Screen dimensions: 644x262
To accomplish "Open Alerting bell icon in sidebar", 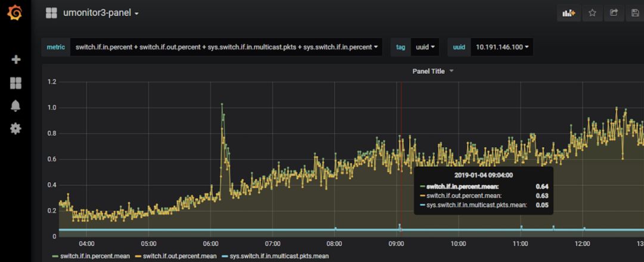I will click(x=16, y=105).
